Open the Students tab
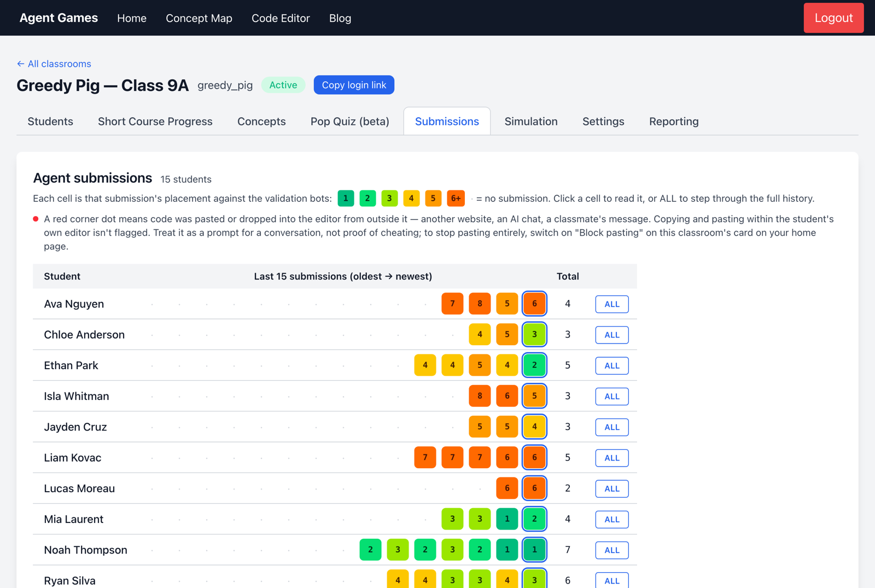Image resolution: width=875 pixels, height=588 pixels. (50, 121)
